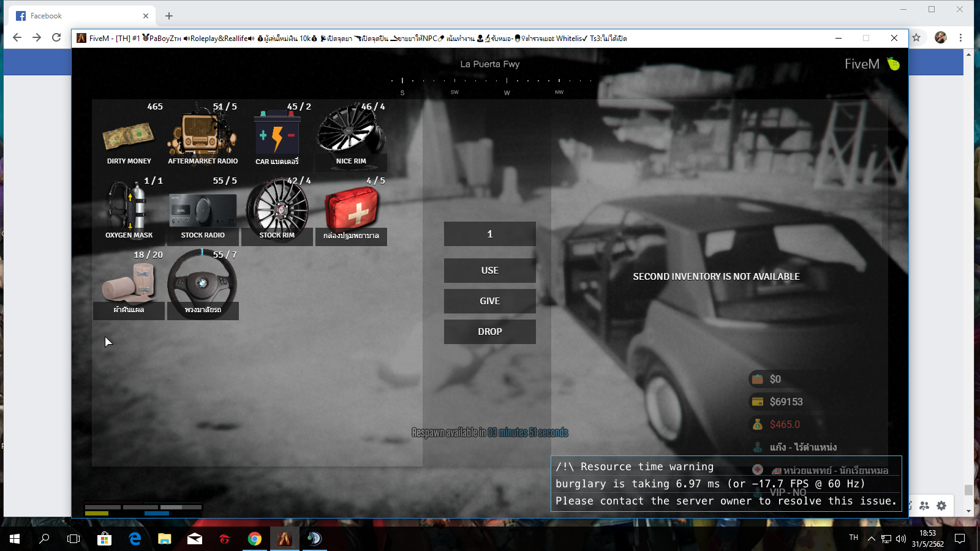Open a new browser tab
This screenshot has width=980, height=551.
point(168,15)
